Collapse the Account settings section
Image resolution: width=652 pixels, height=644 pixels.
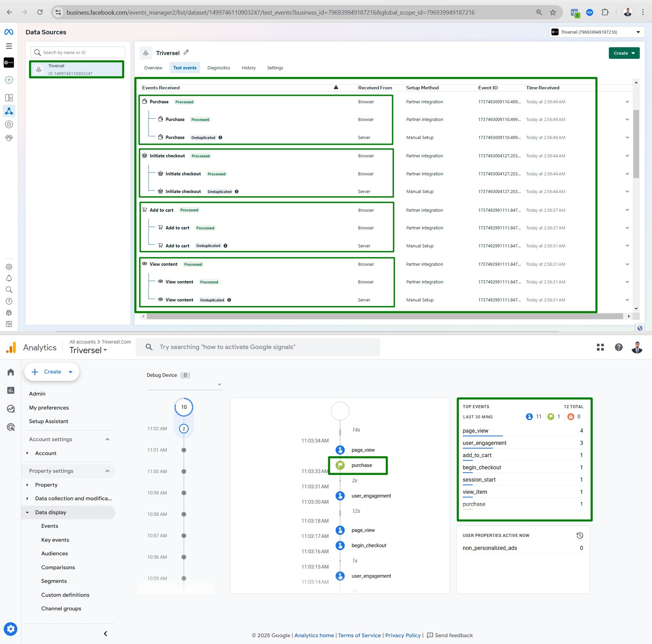click(x=107, y=439)
